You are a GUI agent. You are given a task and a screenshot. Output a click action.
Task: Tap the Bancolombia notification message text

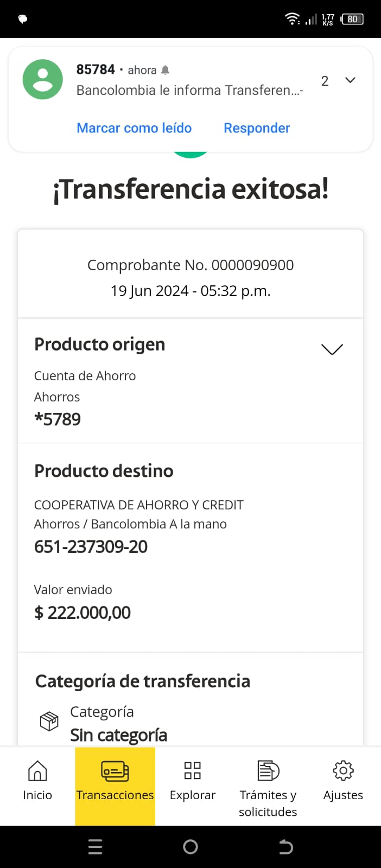(x=189, y=90)
